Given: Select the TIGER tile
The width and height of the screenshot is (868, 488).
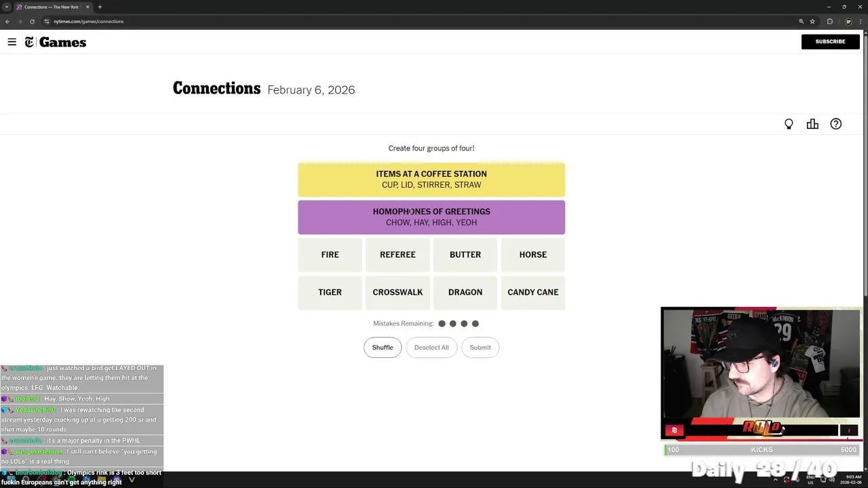Looking at the screenshot, I should (330, 292).
